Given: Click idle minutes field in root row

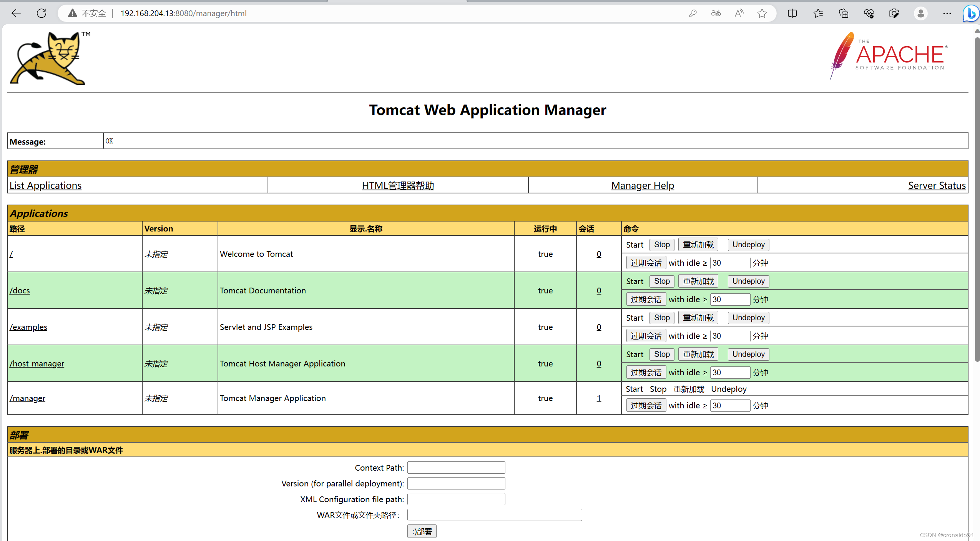Looking at the screenshot, I should (730, 263).
